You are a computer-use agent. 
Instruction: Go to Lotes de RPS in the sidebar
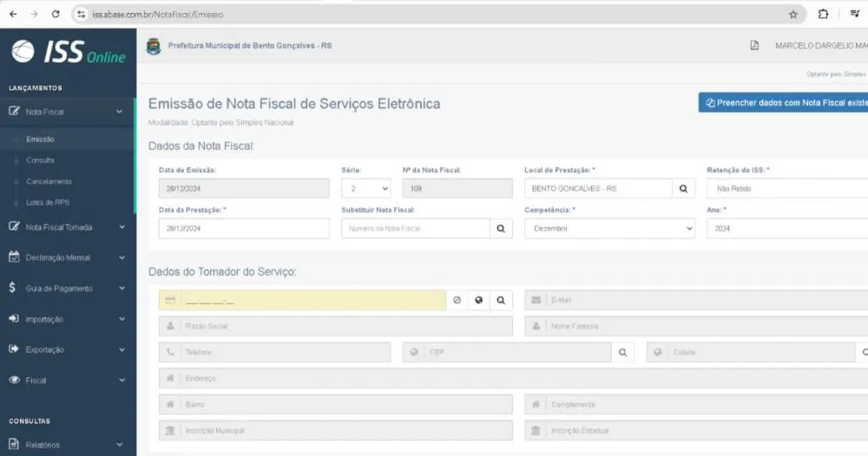[48, 202]
